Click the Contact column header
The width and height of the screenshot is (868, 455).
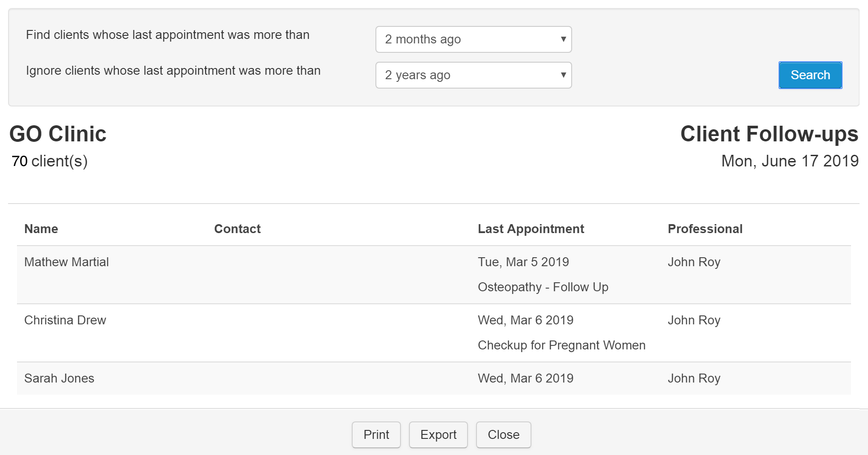click(x=237, y=229)
